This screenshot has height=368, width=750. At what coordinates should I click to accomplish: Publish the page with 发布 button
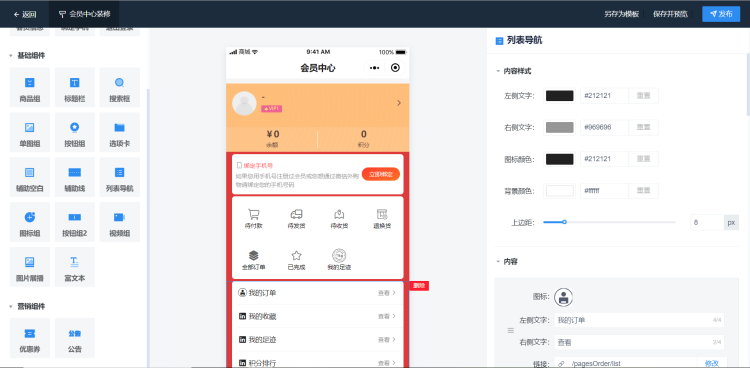pyautogui.click(x=721, y=14)
